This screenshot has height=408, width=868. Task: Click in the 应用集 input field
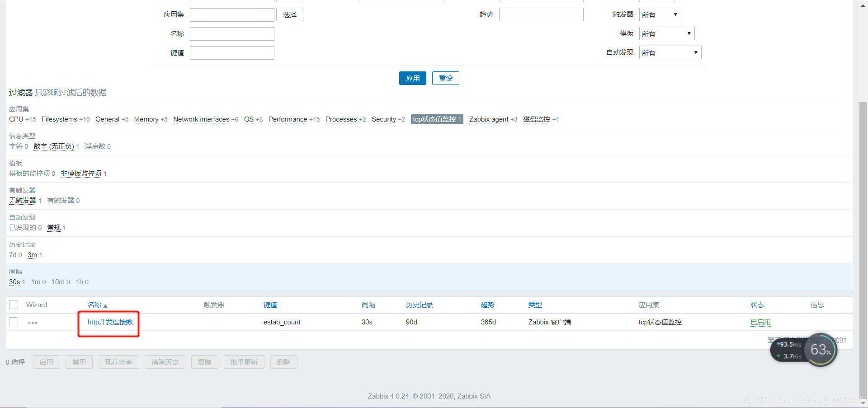232,15
